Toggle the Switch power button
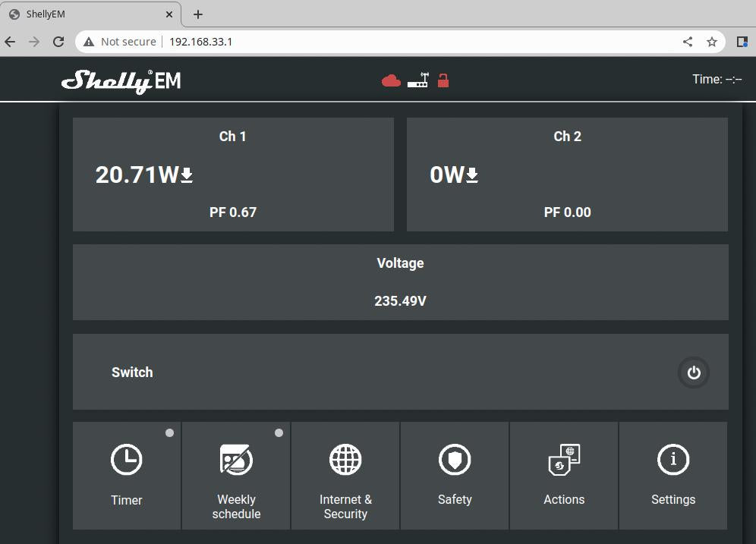This screenshot has width=756, height=544. click(x=693, y=373)
